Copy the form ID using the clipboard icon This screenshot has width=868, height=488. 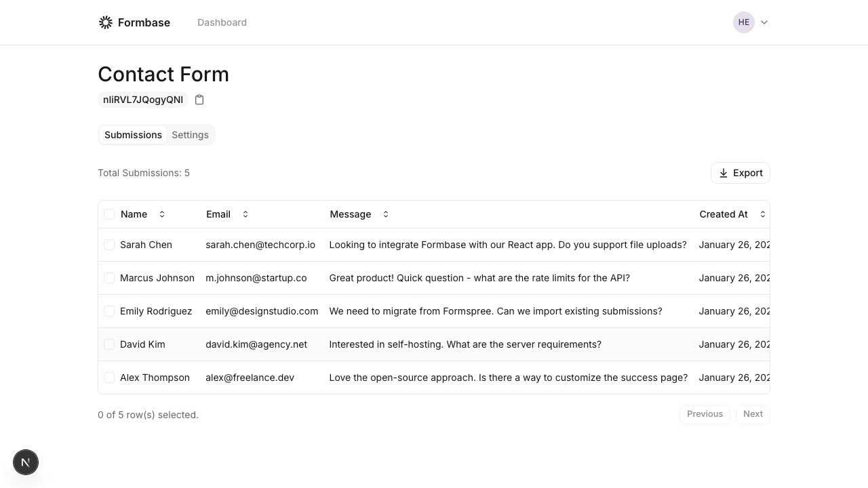(x=199, y=100)
